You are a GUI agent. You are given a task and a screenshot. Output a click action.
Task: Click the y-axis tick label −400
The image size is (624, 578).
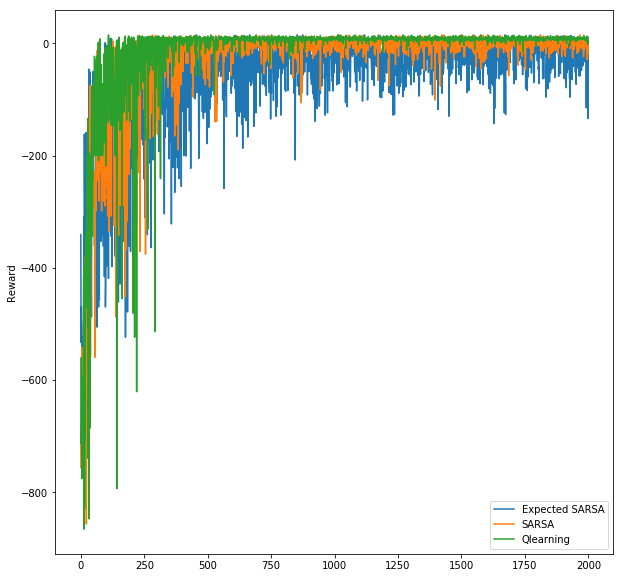tap(34, 268)
